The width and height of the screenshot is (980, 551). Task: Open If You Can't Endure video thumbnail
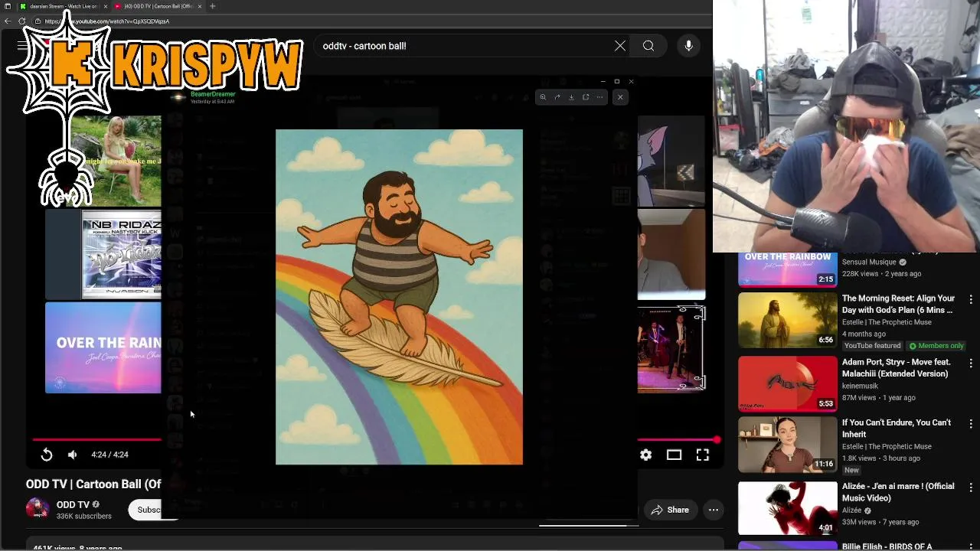788,445
